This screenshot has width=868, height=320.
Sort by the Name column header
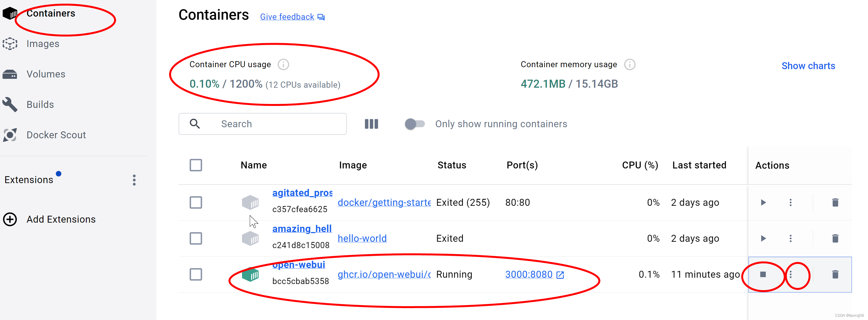(x=254, y=165)
